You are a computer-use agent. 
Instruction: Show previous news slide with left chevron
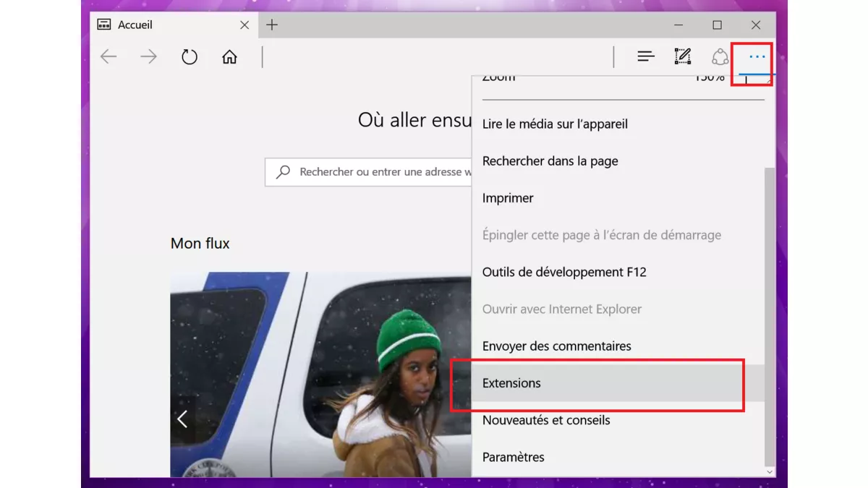pos(182,419)
